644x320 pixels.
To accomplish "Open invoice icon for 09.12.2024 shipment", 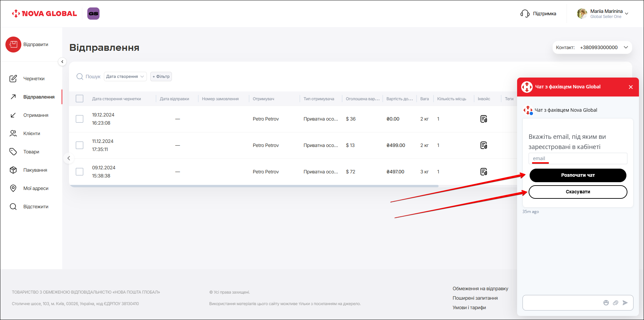I will click(x=484, y=172).
